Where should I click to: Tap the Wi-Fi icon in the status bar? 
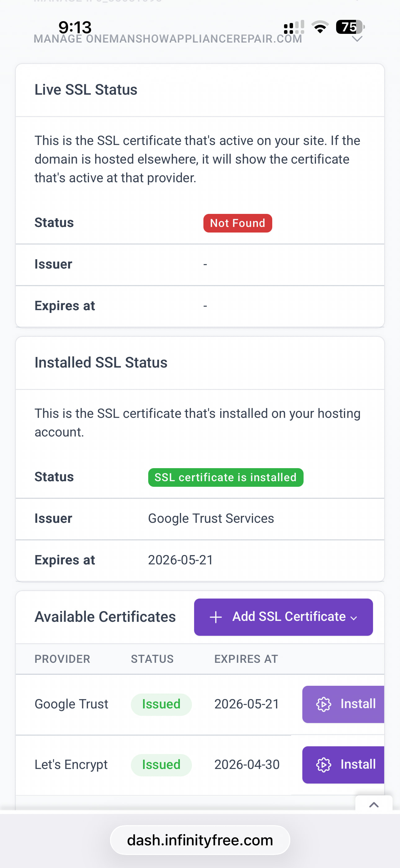pos(320,27)
